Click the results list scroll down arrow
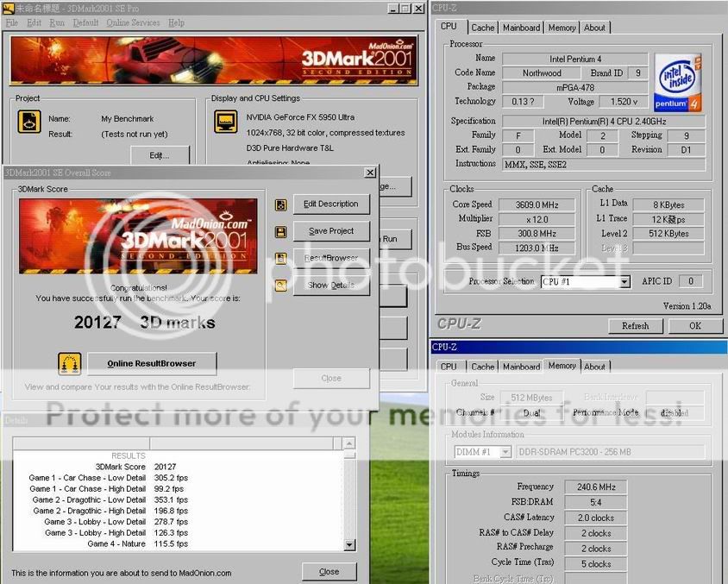This screenshot has width=728, height=584. 349,544
